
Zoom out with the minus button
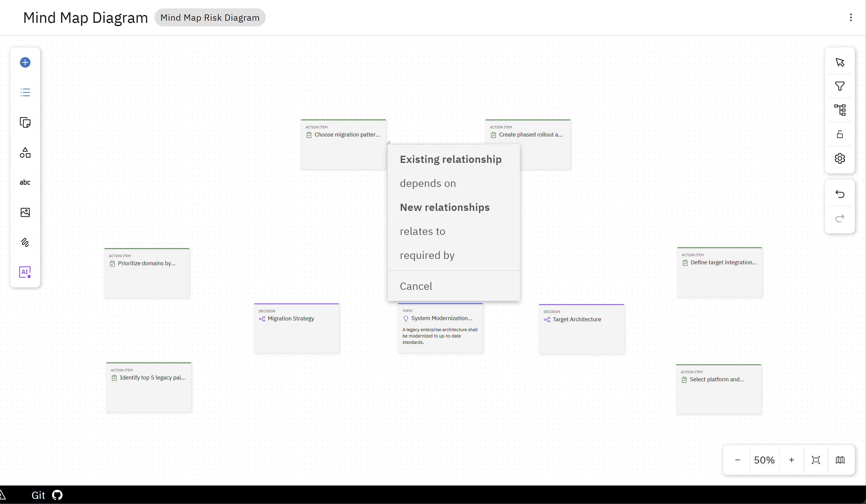738,460
